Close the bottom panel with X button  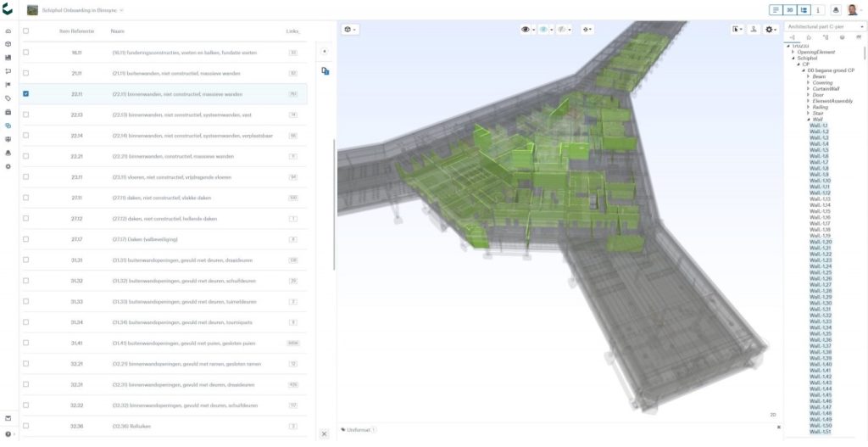tap(325, 434)
